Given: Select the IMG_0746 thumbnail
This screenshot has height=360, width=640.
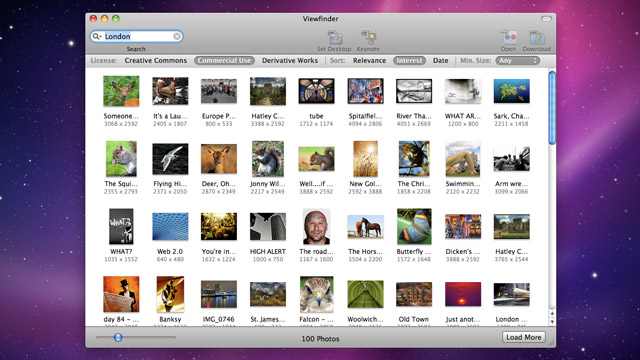Looking at the screenshot, I should pyautogui.click(x=219, y=294).
